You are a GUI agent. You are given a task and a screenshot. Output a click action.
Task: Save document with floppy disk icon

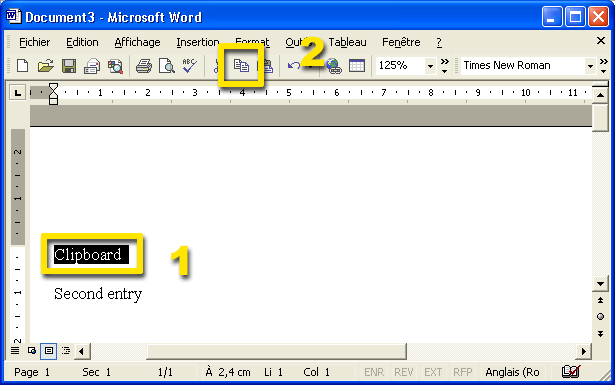coord(69,65)
